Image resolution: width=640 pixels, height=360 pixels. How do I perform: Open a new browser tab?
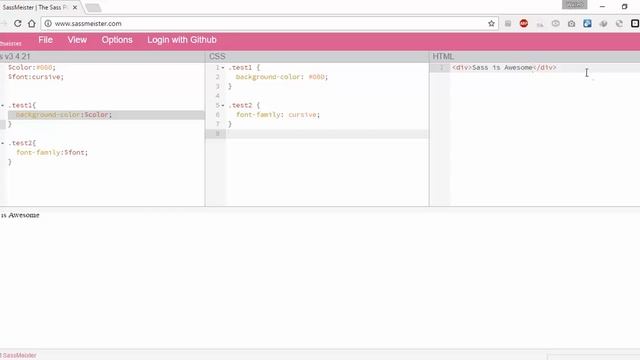(93, 7)
